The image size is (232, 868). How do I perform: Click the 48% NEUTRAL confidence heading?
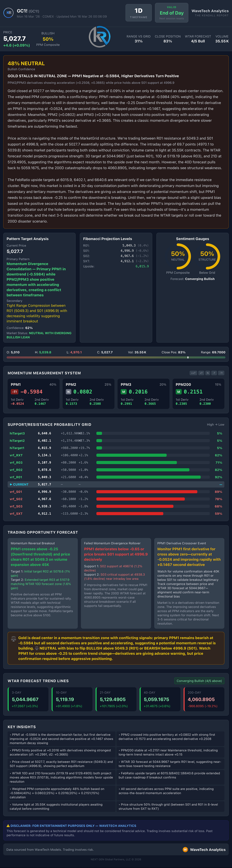(26, 63)
